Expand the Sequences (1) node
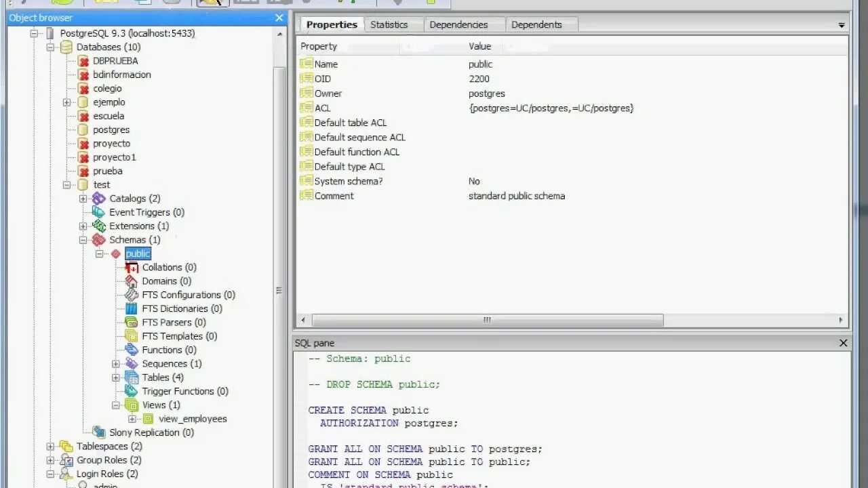868x488 pixels. [x=116, y=364]
